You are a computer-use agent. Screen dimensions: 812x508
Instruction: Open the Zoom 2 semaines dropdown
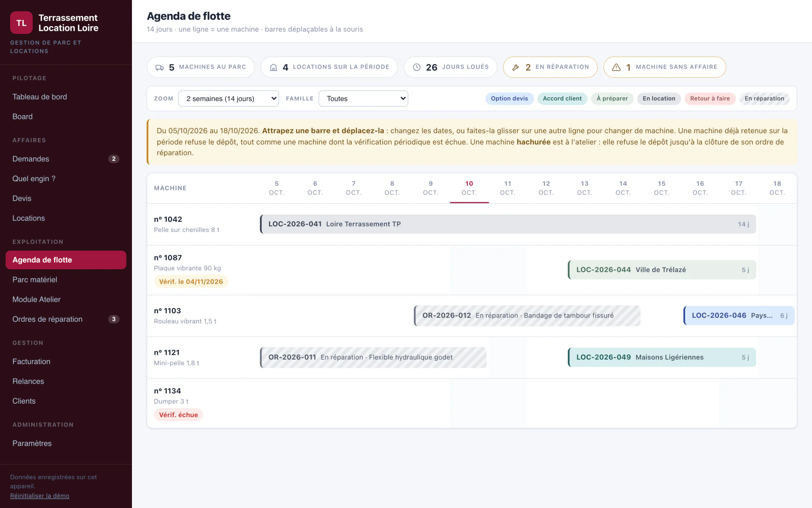[228, 99]
